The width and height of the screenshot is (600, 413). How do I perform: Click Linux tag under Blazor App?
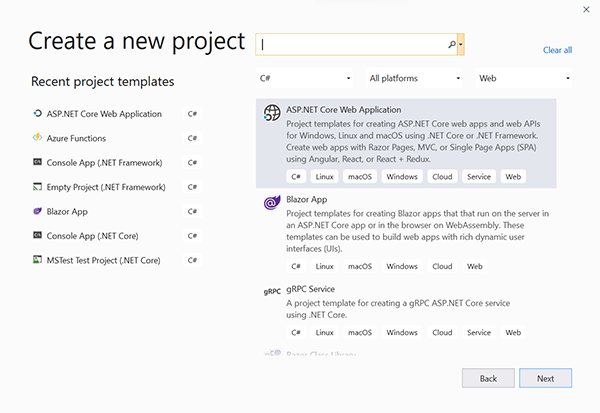coord(324,266)
